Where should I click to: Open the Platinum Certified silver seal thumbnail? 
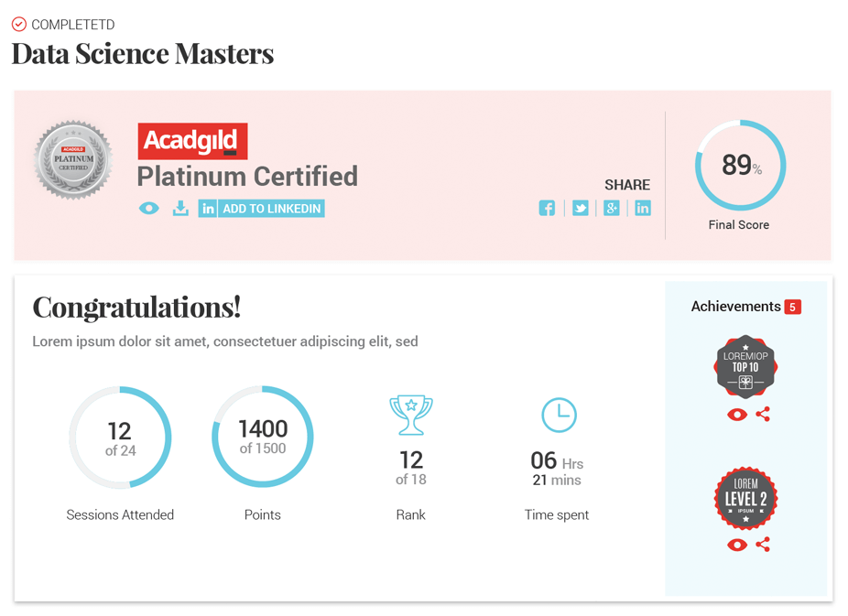73,160
